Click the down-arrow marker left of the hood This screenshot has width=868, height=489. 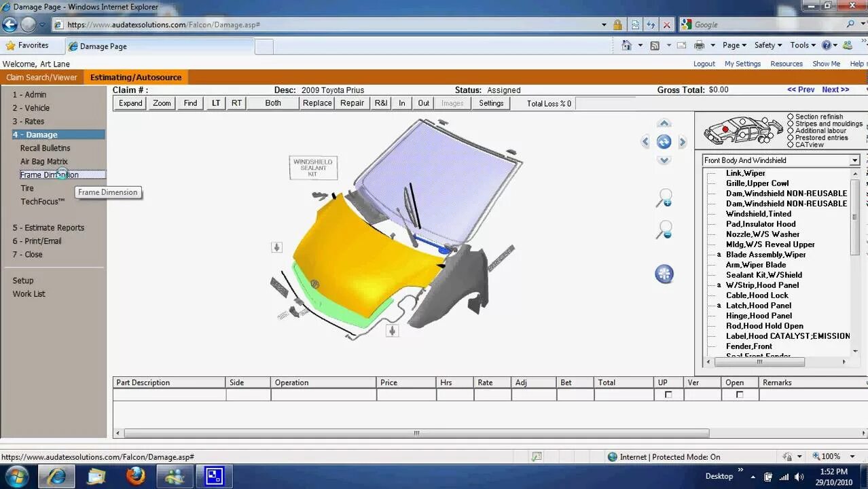pos(276,247)
